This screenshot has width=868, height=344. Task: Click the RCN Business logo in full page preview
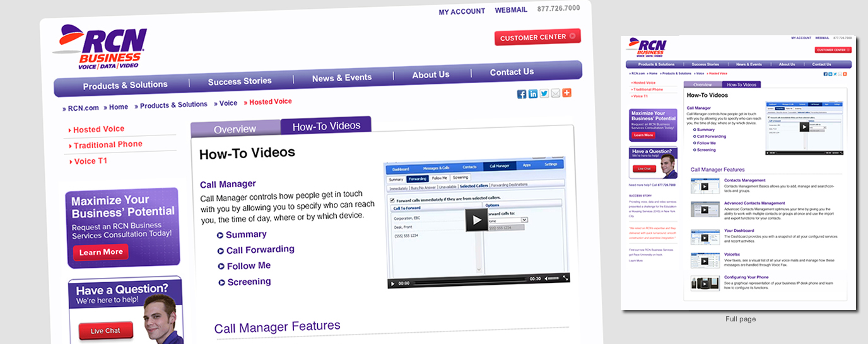647,48
